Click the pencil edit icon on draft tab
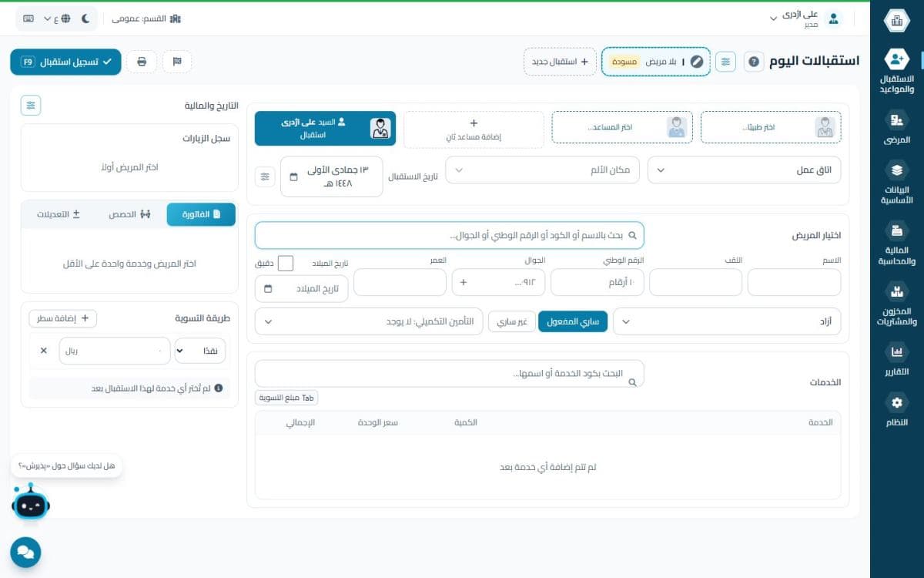 pos(697,62)
